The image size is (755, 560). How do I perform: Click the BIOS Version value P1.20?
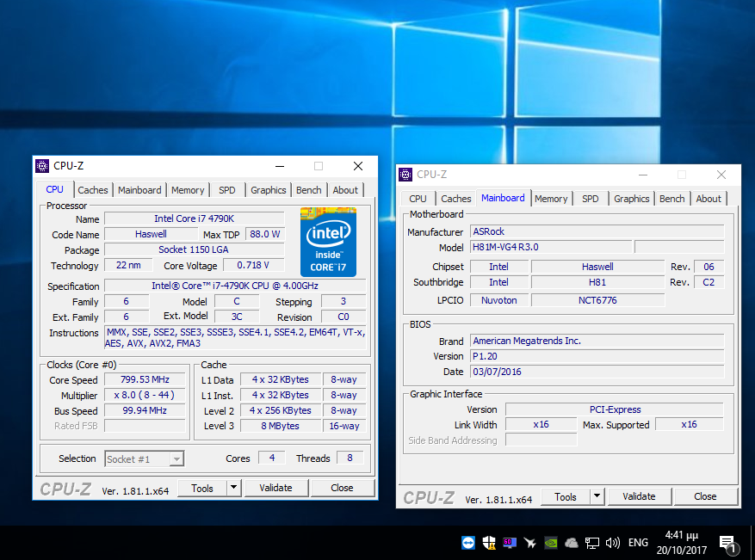(x=597, y=356)
